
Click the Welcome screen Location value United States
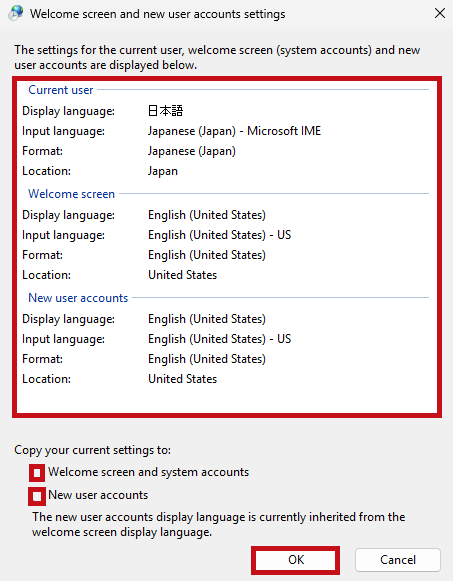(183, 275)
